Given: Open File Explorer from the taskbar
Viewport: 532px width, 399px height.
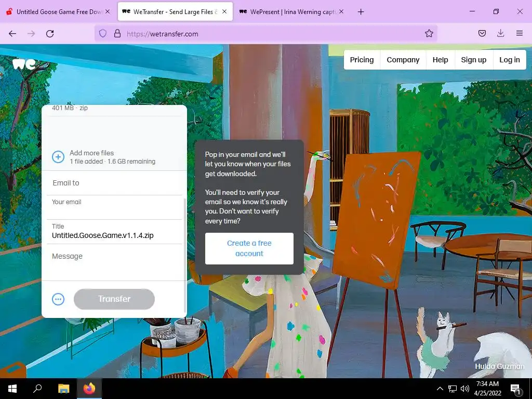Looking at the screenshot, I should (63, 389).
